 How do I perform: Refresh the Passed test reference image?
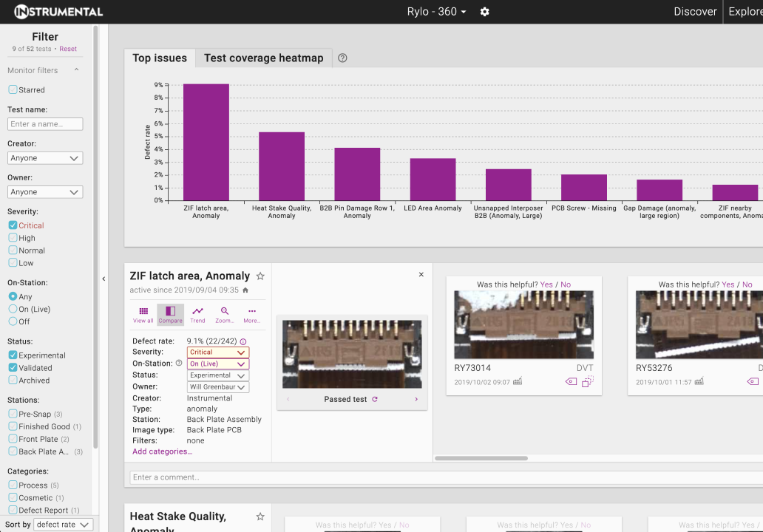pyautogui.click(x=375, y=400)
